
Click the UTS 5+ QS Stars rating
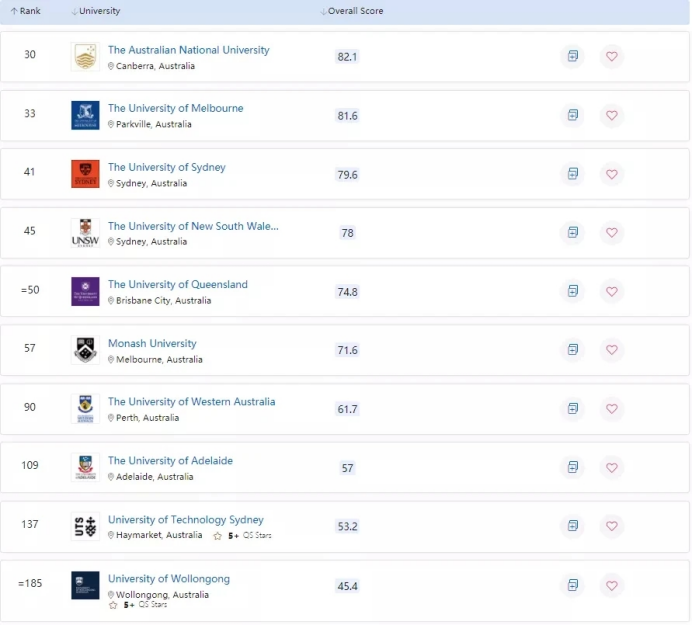point(242,535)
